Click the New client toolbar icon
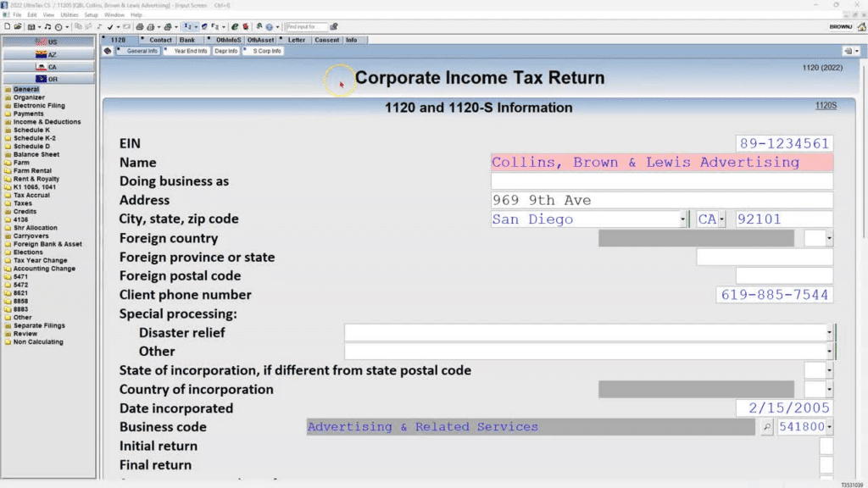Screen dimensions: 868x488 pos(7,26)
